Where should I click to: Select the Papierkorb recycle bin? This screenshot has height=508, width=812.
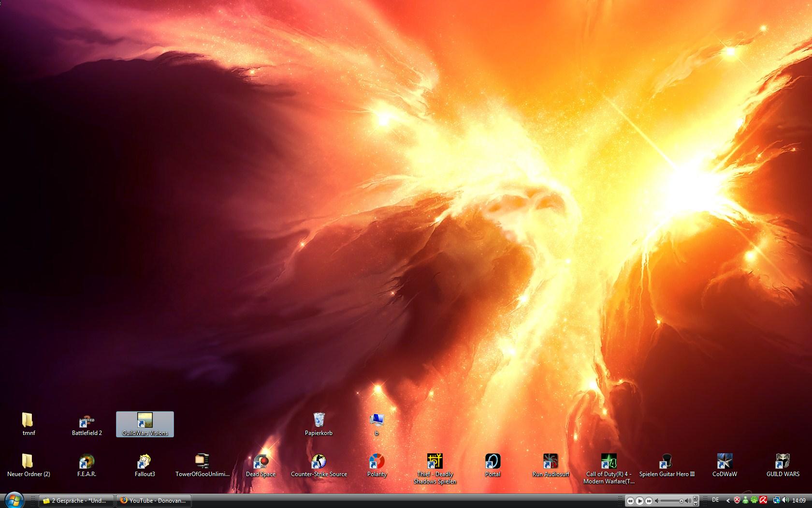tap(319, 420)
